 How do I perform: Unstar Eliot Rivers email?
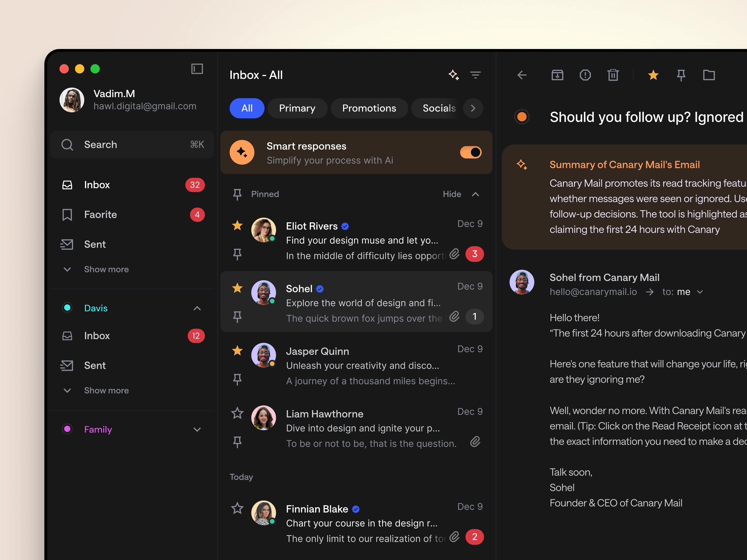tap(237, 225)
